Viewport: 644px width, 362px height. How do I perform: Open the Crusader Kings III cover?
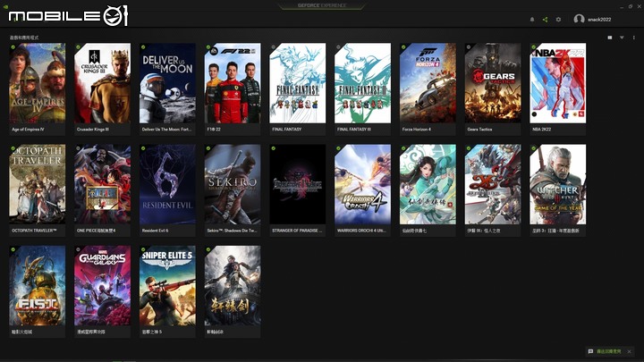point(102,83)
